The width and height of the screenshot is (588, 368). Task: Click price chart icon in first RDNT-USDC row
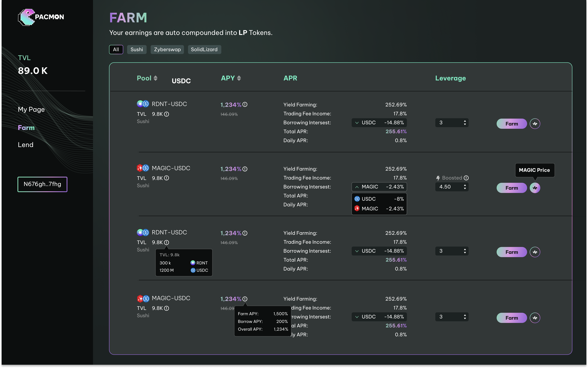click(535, 124)
